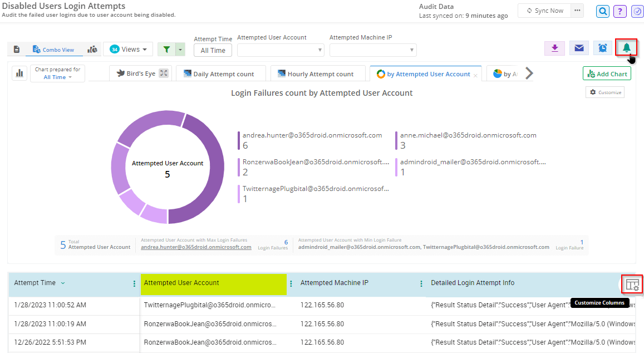Switch to Combo View
This screenshot has height=353, width=644.
53,50
